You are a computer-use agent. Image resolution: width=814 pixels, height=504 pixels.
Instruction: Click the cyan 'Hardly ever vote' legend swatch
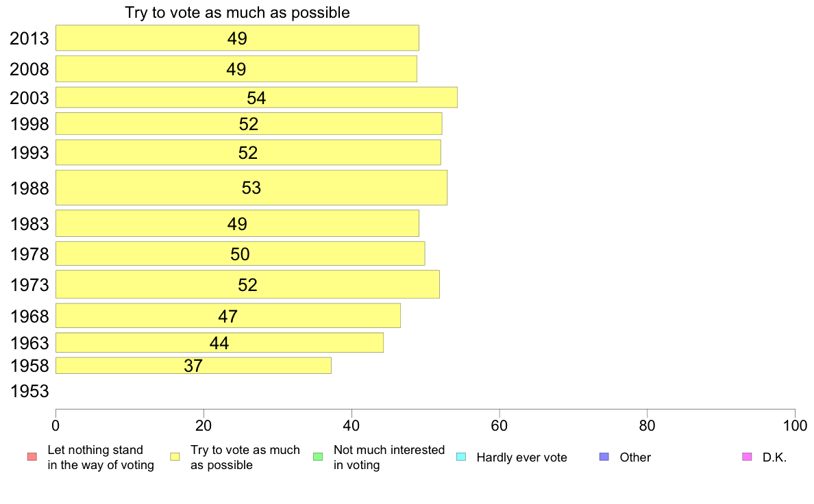click(461, 457)
